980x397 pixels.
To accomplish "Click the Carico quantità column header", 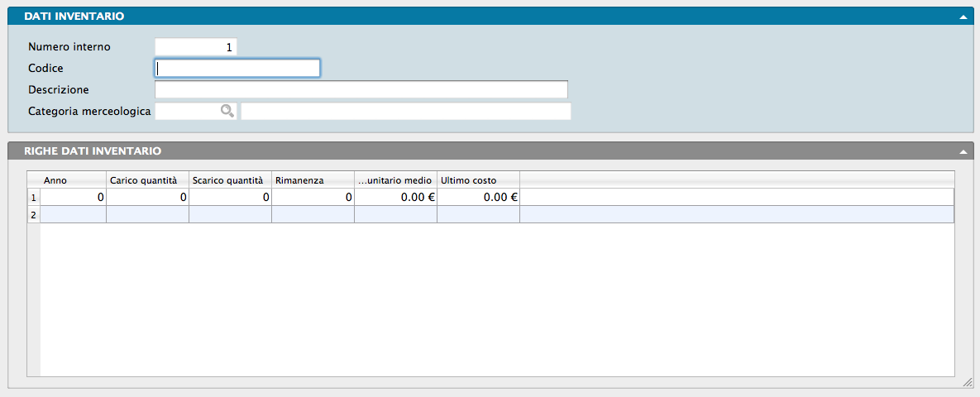I will click(x=147, y=180).
